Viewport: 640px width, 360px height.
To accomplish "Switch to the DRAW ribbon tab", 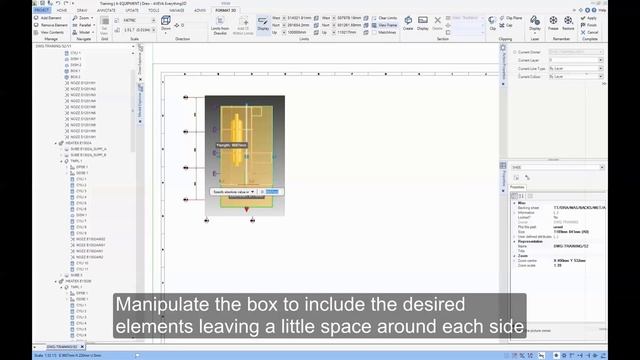I will click(82, 10).
